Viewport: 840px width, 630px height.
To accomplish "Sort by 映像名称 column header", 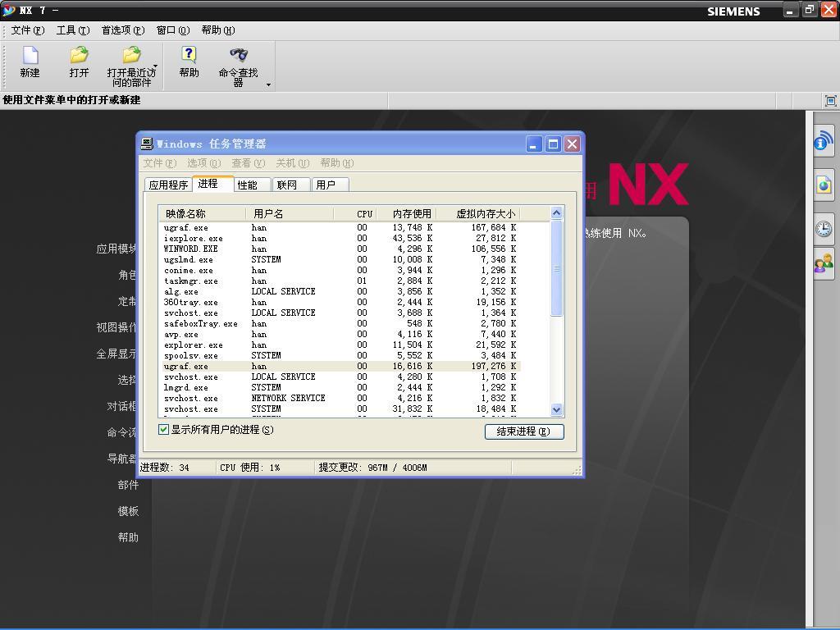I will click(x=203, y=214).
